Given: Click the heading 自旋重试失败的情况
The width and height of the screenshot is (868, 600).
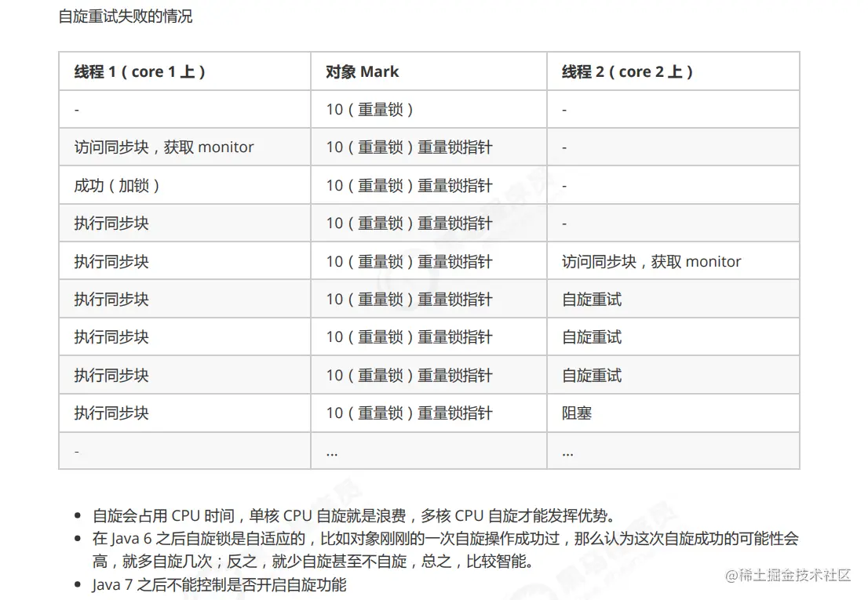Looking at the screenshot, I should click(125, 16).
